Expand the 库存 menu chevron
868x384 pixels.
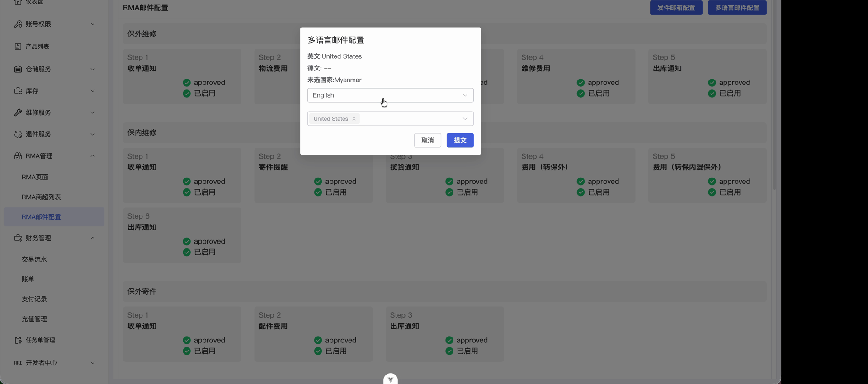pyautogui.click(x=93, y=91)
